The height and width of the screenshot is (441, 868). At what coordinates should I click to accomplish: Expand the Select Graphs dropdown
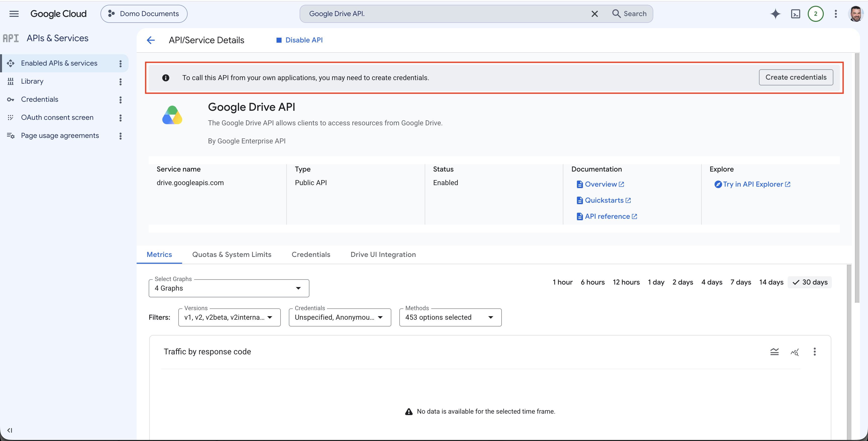pos(229,288)
